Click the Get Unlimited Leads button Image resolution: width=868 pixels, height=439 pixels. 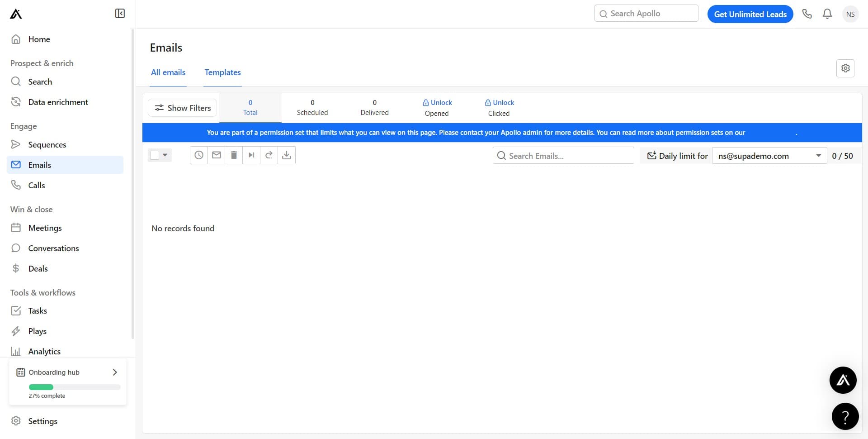tap(750, 14)
